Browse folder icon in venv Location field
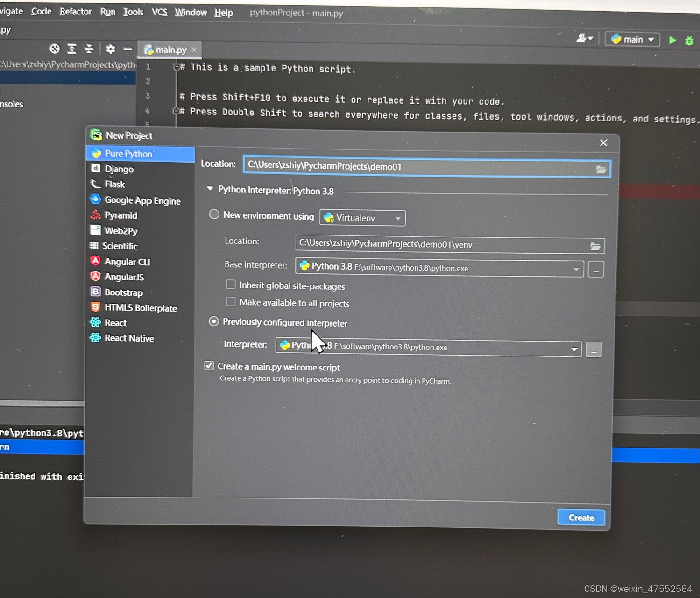 coord(595,246)
